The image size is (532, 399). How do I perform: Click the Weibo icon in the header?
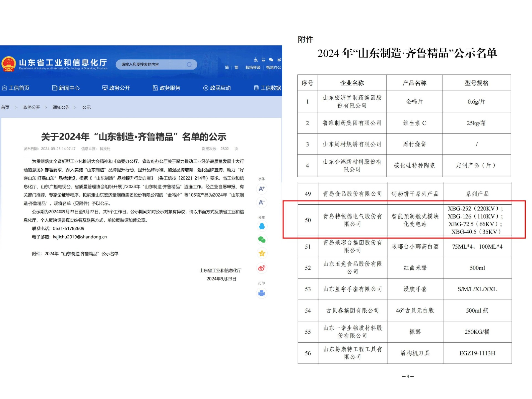pyautogui.click(x=279, y=60)
